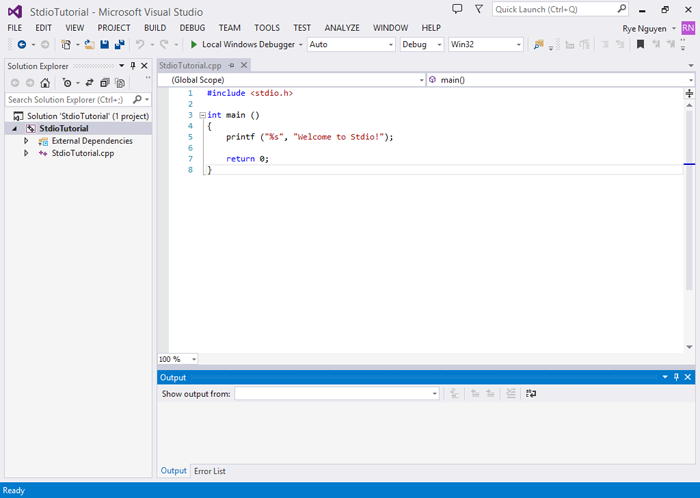The width and height of the screenshot is (700, 498).
Task: Expand the External Dependencies node
Action: (x=26, y=141)
